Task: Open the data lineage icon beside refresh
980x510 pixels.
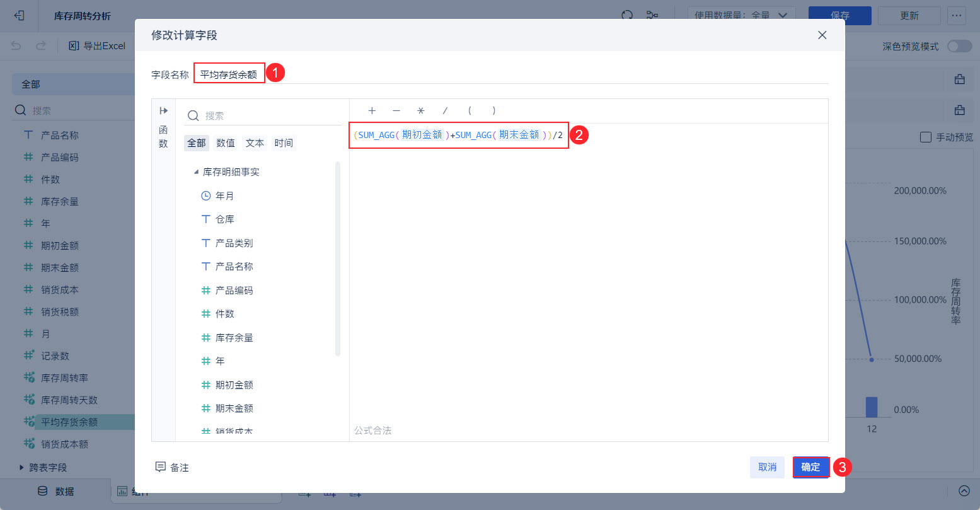Action: pyautogui.click(x=652, y=16)
